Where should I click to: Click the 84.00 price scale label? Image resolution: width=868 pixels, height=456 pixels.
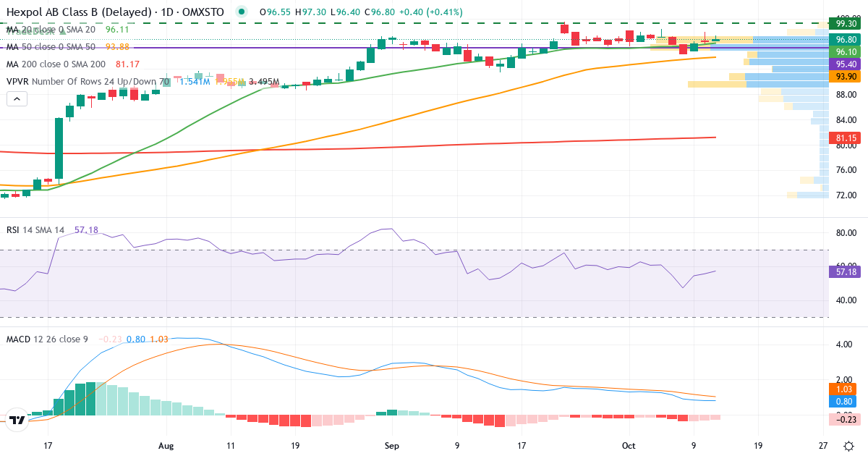pos(847,119)
